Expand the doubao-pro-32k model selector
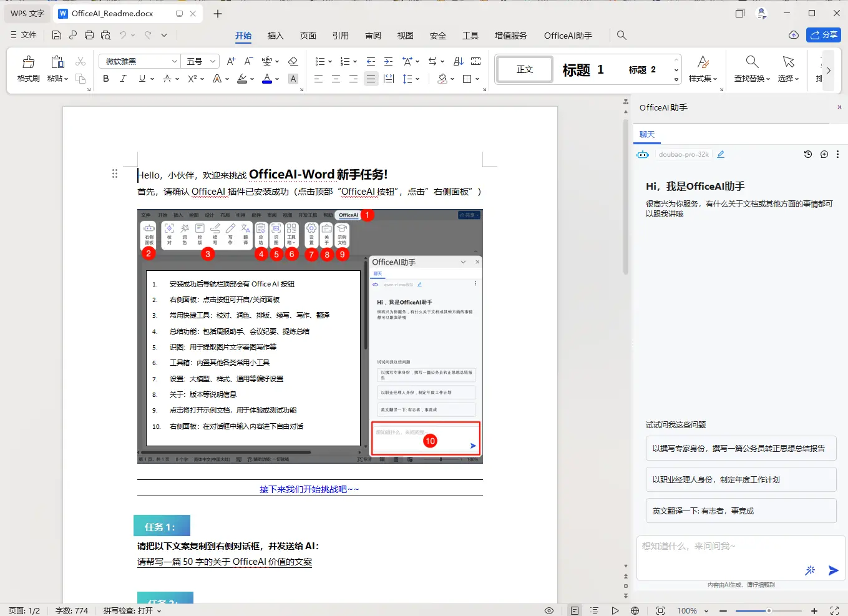The image size is (848, 616). pos(684,154)
